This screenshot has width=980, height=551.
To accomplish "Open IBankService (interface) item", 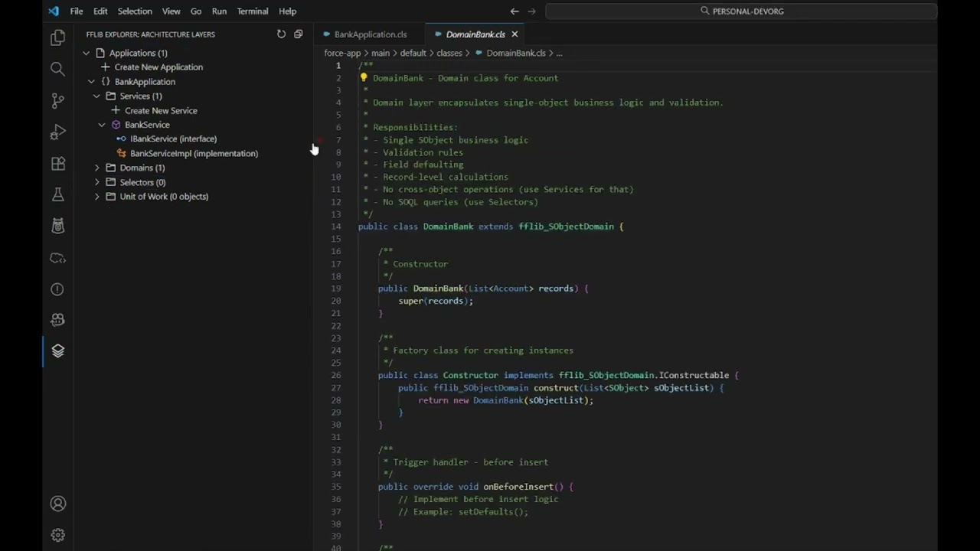I will click(173, 139).
